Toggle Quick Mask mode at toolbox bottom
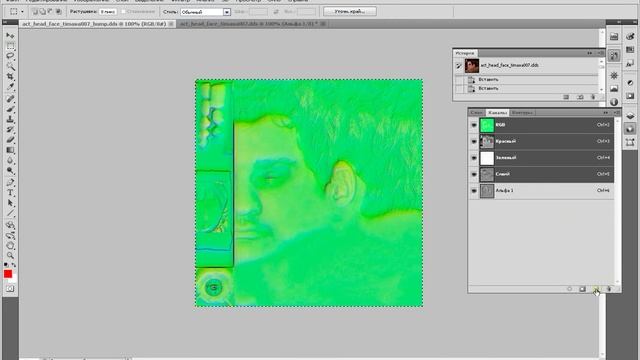Image resolution: width=640 pixels, height=360 pixels. point(10,289)
